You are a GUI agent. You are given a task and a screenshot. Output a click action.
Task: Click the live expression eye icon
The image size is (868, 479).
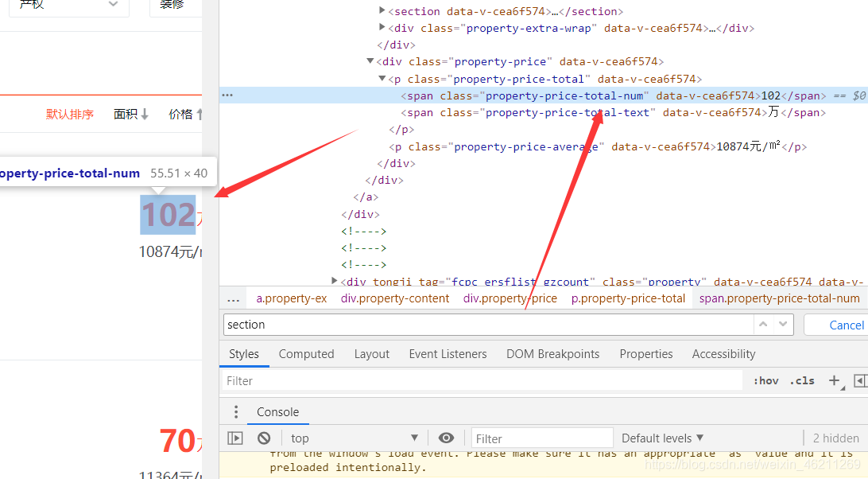pos(446,438)
